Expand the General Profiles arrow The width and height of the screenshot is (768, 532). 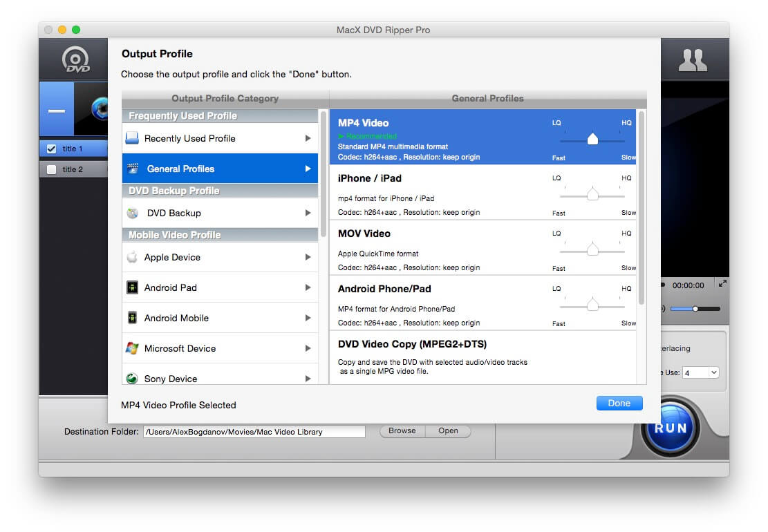[x=308, y=169]
